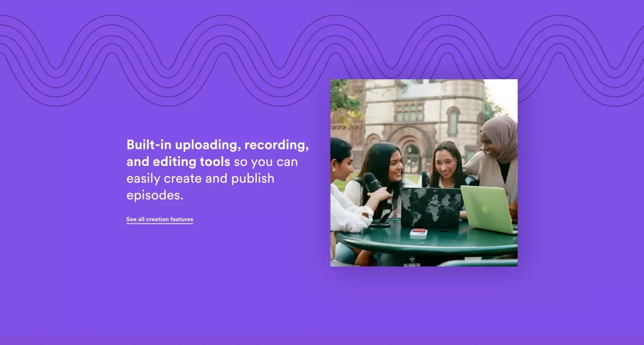Select the "easily create and publish" text line
The height and width of the screenshot is (345, 644).
point(200,179)
